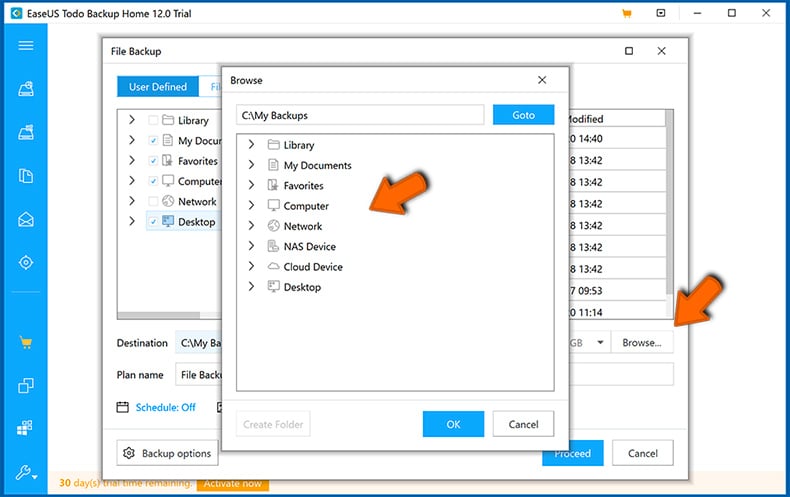Select Cloud Device label in Browse tree
790x497 pixels.
point(313,267)
